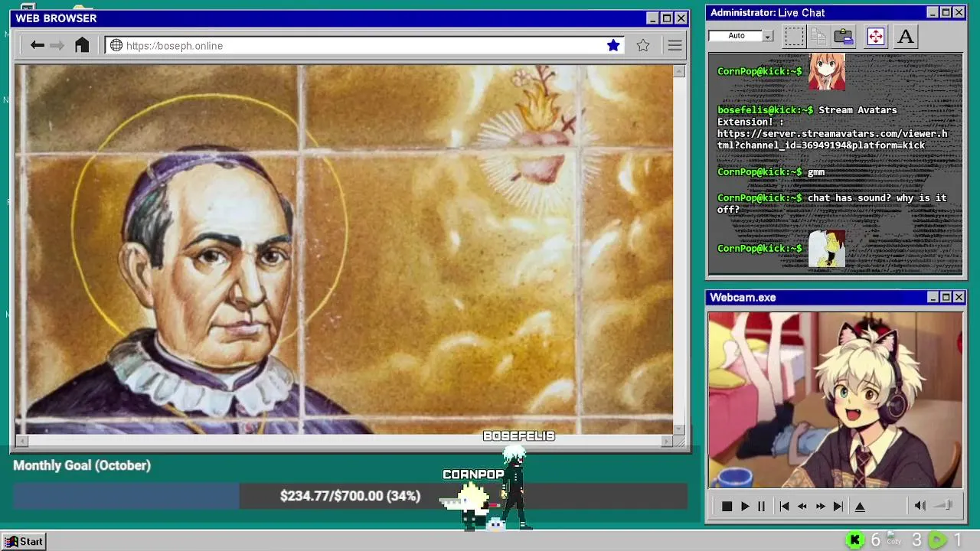Maximize the Web Browser window
The height and width of the screenshot is (551, 980).
(x=666, y=18)
